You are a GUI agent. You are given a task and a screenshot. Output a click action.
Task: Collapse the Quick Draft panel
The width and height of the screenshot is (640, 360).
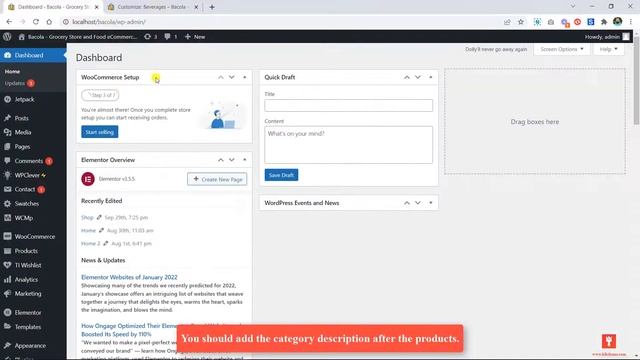(x=431, y=77)
